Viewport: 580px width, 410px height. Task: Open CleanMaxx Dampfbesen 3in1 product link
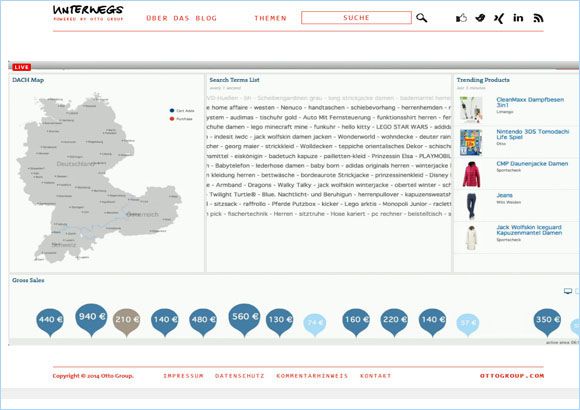[530, 102]
